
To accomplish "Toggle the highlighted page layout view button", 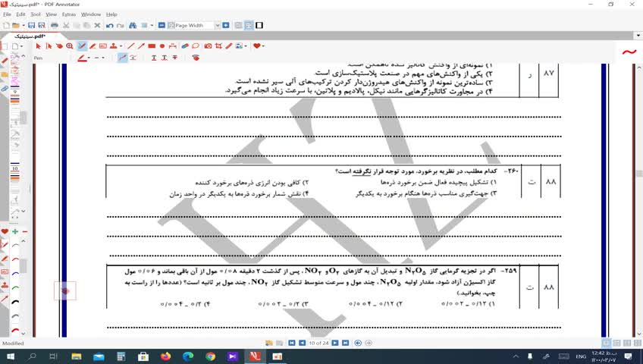I will [x=249, y=26].
